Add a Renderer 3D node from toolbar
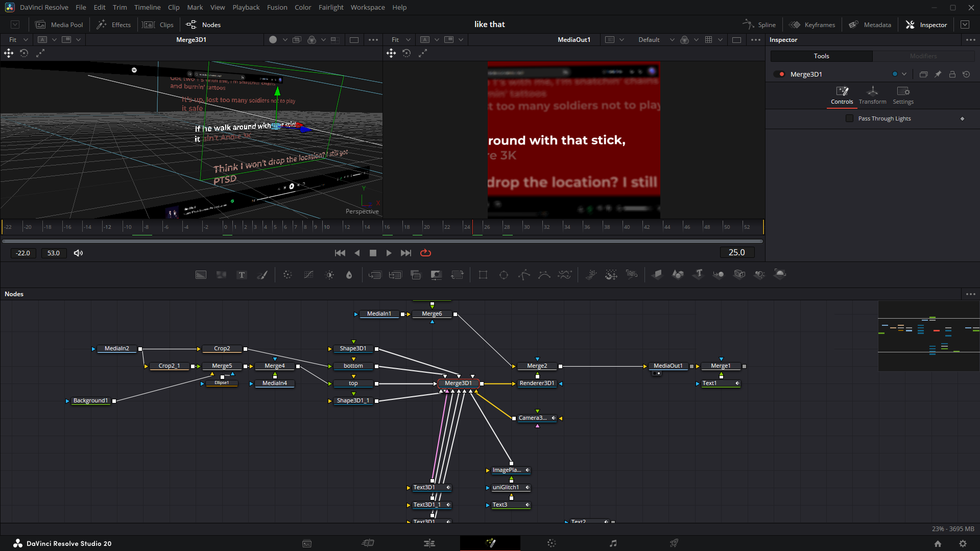980x551 pixels. (780, 275)
